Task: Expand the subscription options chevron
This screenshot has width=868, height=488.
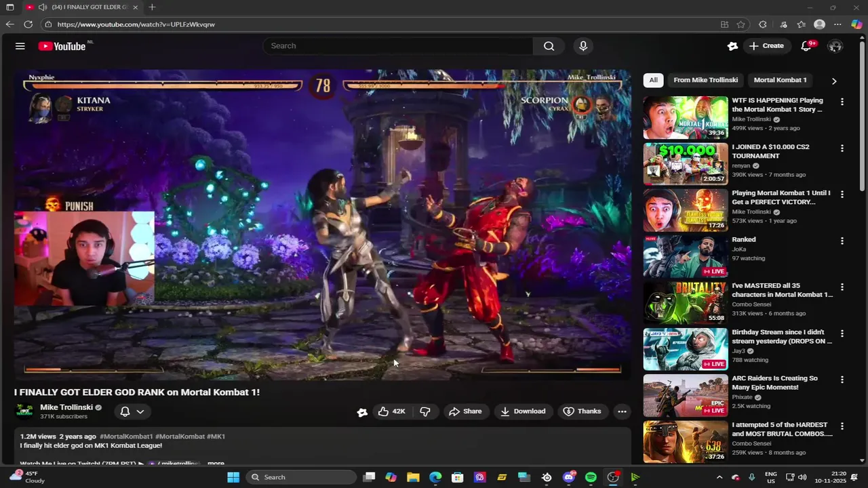Action: (140, 411)
